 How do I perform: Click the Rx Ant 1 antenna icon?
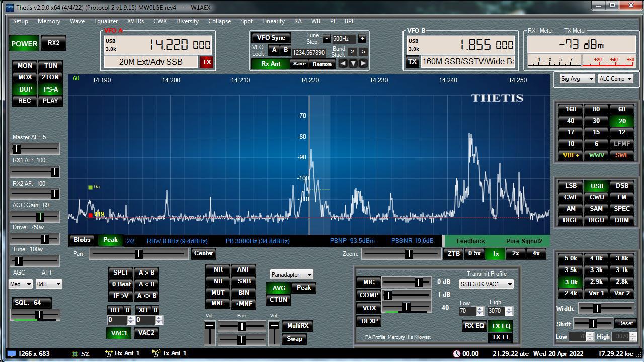pyautogui.click(x=109, y=354)
